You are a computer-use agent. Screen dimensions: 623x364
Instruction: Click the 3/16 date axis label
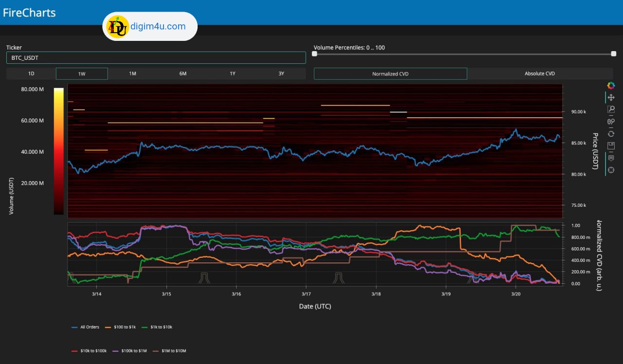tap(237, 294)
